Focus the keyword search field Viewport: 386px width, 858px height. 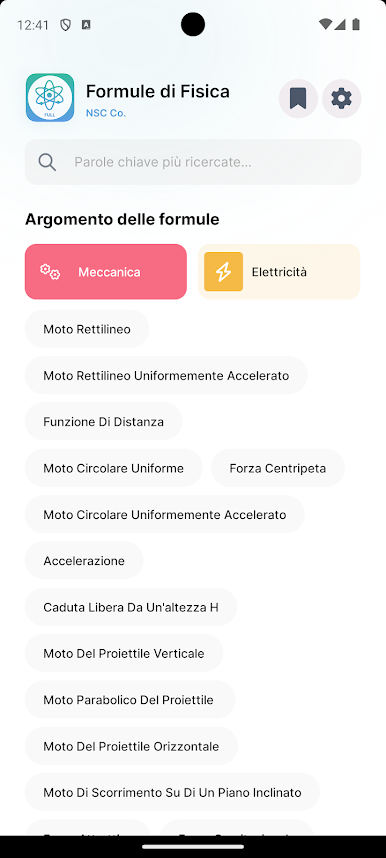193,162
